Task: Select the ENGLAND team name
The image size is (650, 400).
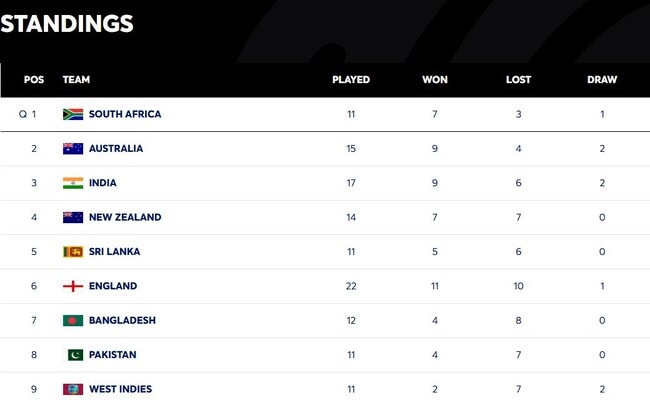Action: pyautogui.click(x=113, y=286)
